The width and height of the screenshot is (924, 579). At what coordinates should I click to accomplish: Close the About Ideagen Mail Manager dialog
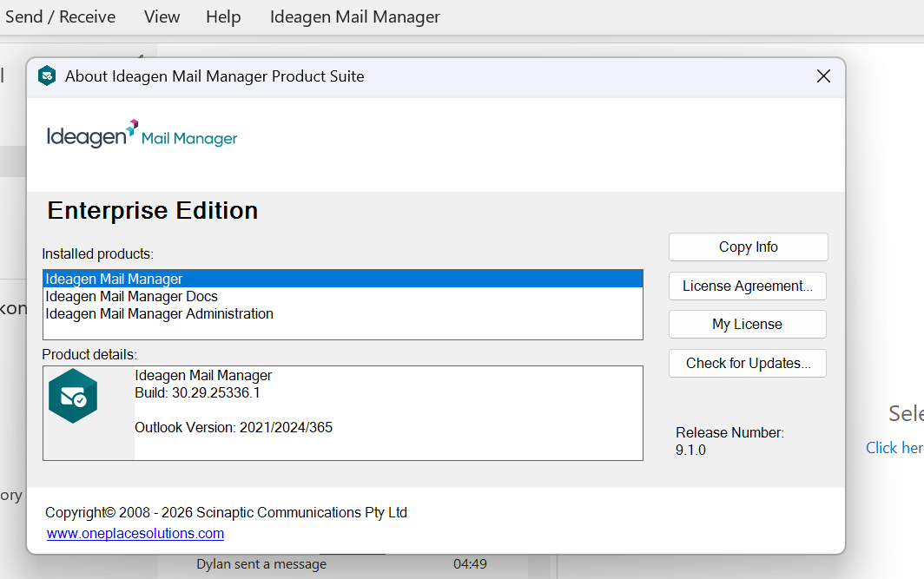823,76
